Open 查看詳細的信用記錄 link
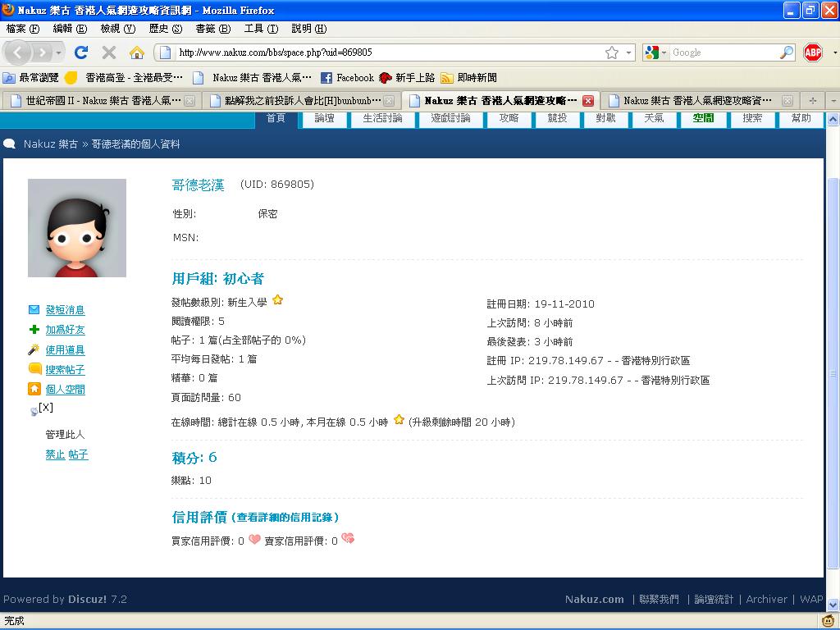The width and height of the screenshot is (840, 630). coord(285,518)
